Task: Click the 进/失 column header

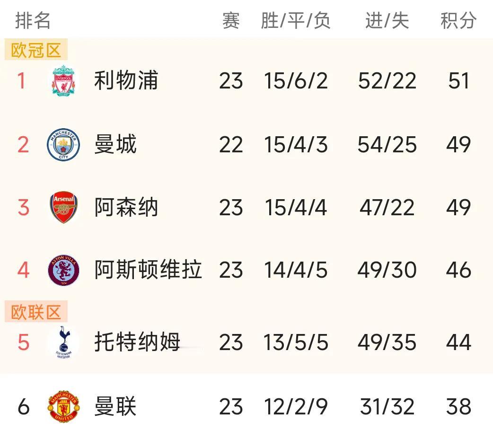Action: (x=387, y=21)
